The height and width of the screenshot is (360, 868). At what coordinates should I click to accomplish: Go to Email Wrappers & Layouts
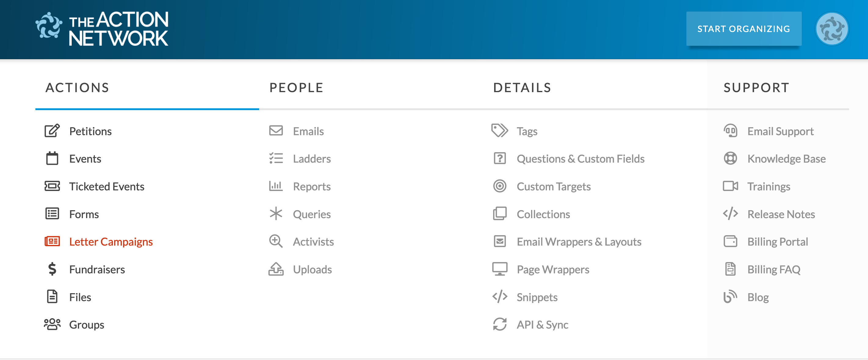coord(579,241)
